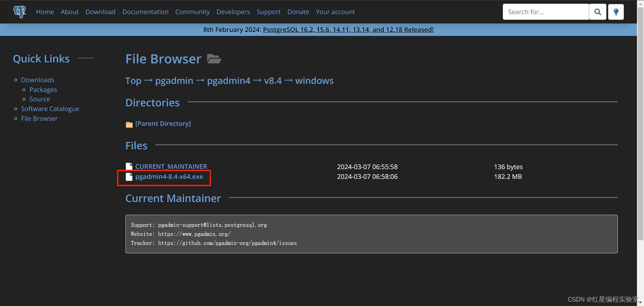Go to the Download menu item
Image resolution: width=644 pixels, height=306 pixels.
tap(100, 12)
